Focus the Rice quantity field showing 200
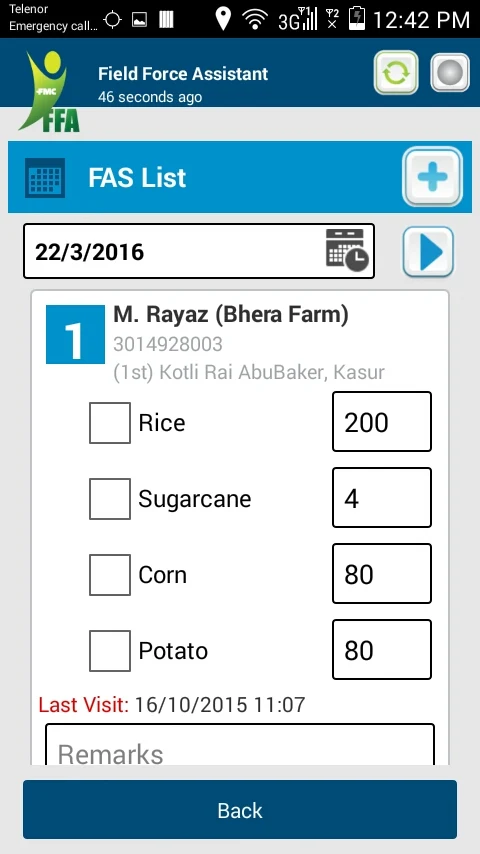 tap(382, 422)
